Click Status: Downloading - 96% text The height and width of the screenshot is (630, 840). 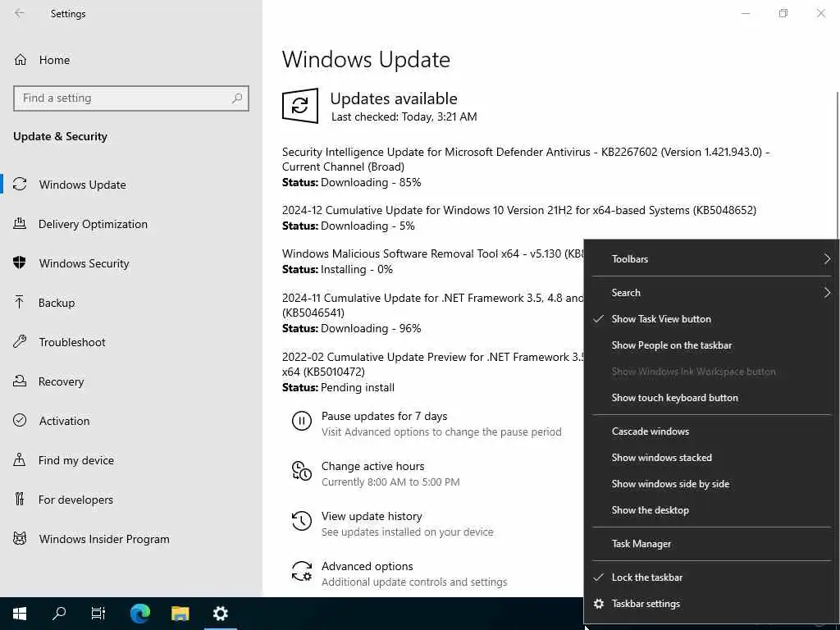click(x=351, y=328)
